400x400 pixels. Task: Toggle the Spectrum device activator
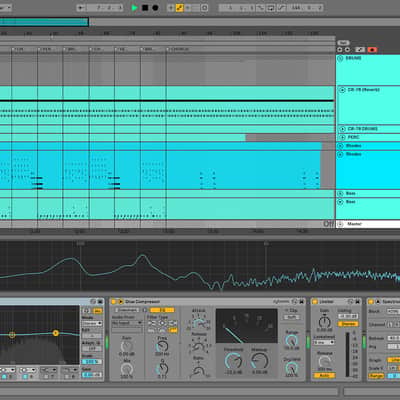tap(371, 302)
